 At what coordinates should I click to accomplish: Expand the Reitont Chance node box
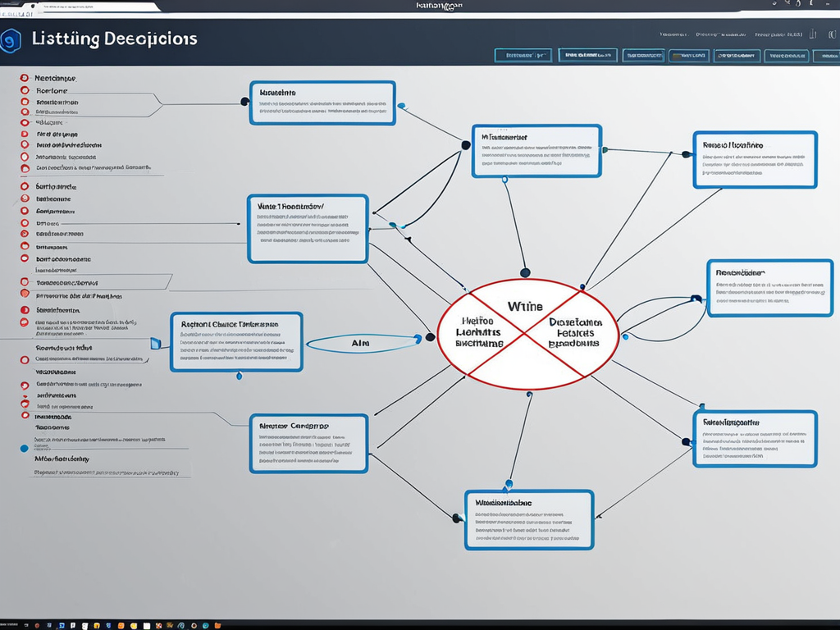click(236, 341)
